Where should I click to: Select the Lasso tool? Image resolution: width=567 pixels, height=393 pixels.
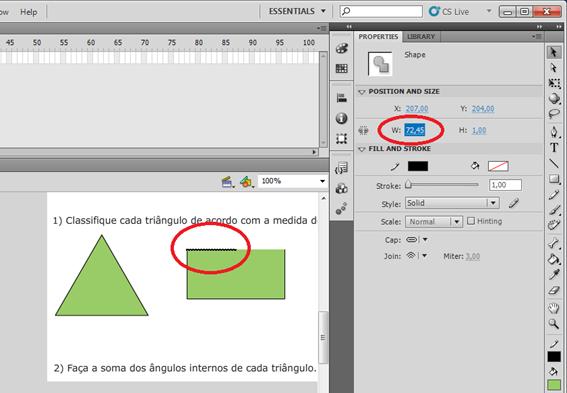coord(554,114)
